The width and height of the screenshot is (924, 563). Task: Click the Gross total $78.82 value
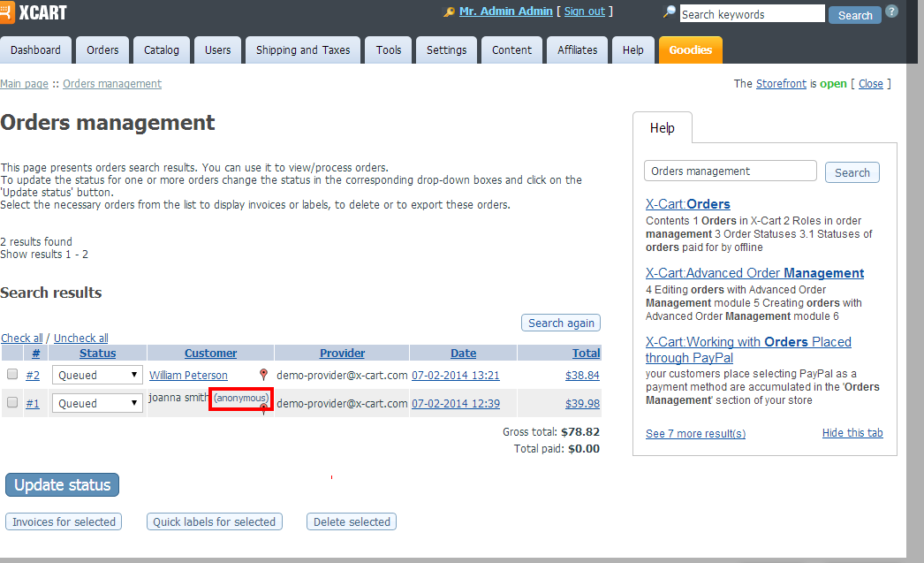coord(579,432)
